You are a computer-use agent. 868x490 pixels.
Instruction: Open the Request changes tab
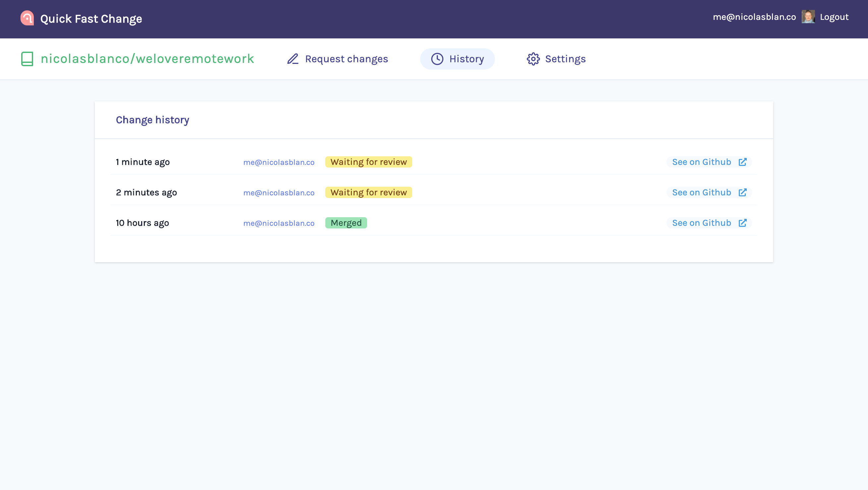pos(346,59)
